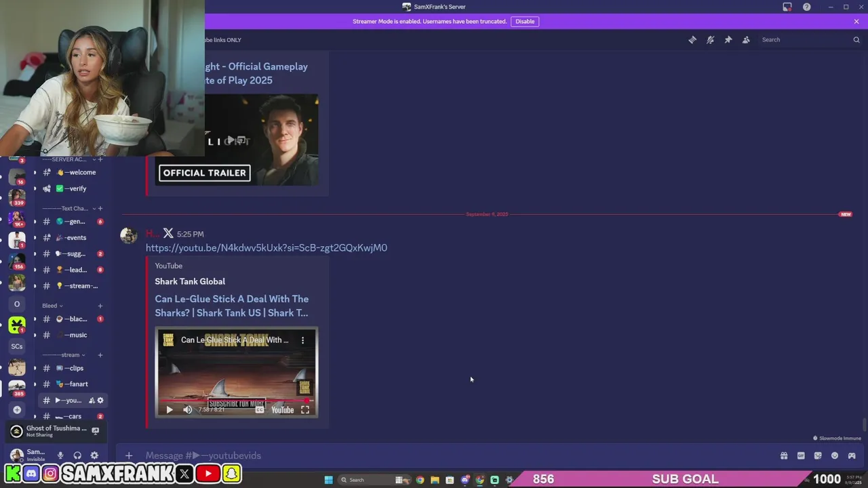868x488 pixels.
Task: Dismiss the Streamer Mode banner with X
Action: pyautogui.click(x=856, y=21)
